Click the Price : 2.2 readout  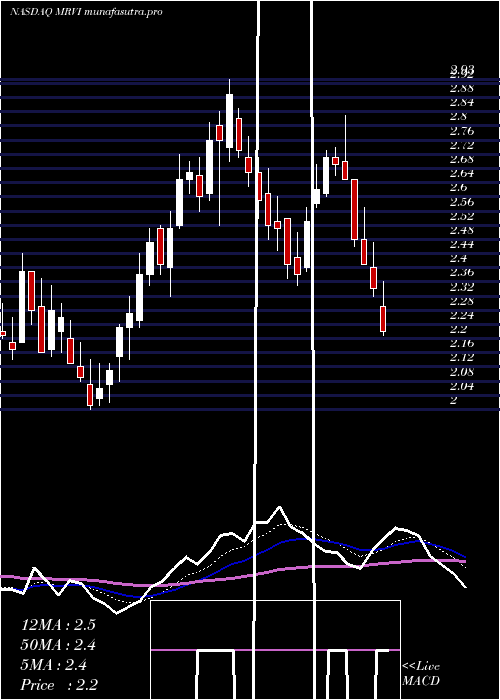[59, 684]
